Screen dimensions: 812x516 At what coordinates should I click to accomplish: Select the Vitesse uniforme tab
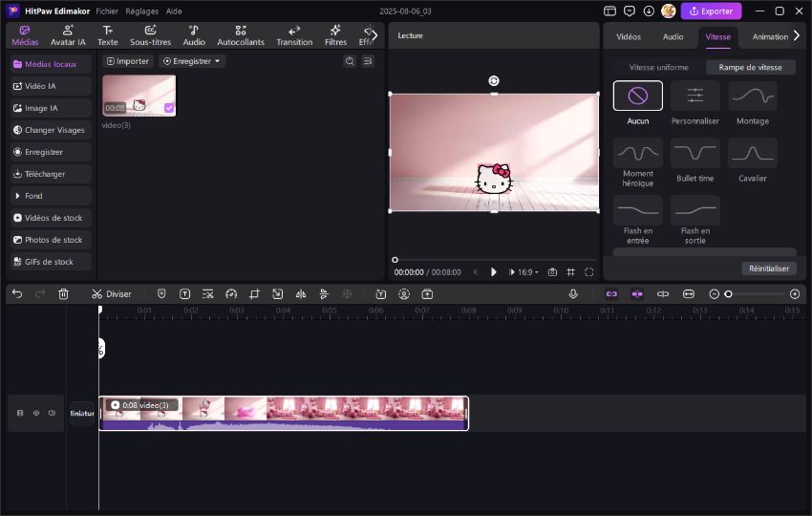pos(658,67)
